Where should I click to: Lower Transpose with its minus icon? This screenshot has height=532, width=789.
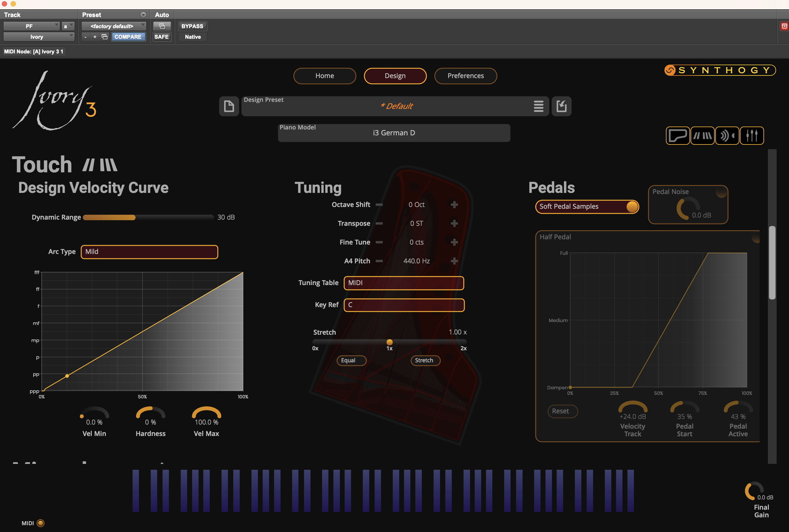tap(380, 223)
